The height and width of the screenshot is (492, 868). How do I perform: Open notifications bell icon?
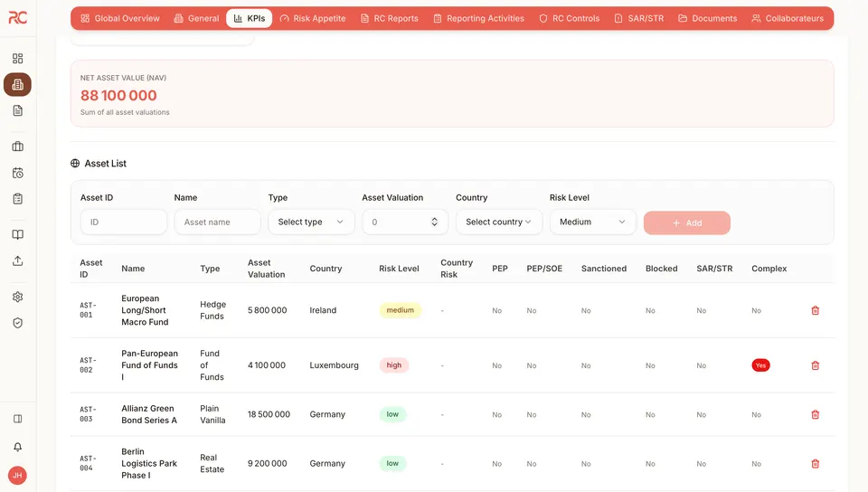[18, 447]
